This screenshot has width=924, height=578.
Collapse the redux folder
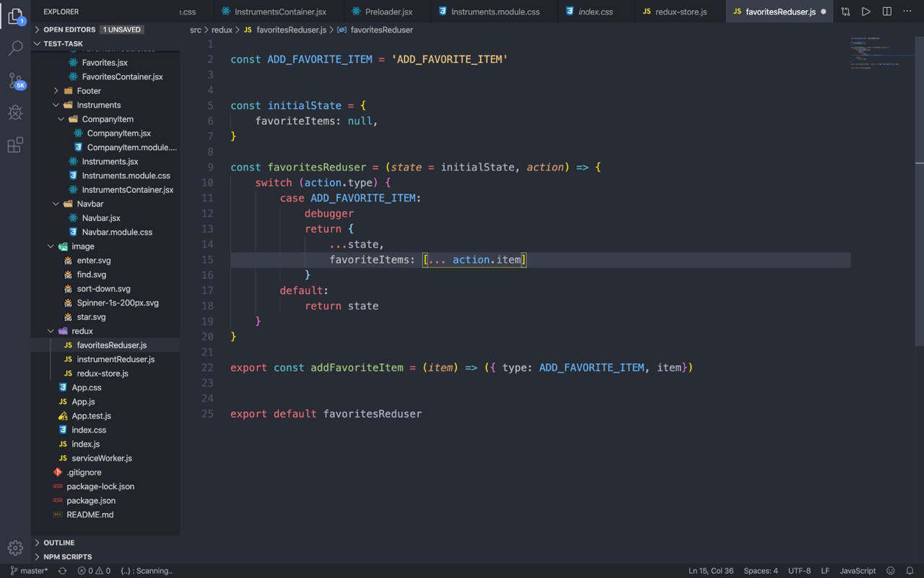point(82,331)
